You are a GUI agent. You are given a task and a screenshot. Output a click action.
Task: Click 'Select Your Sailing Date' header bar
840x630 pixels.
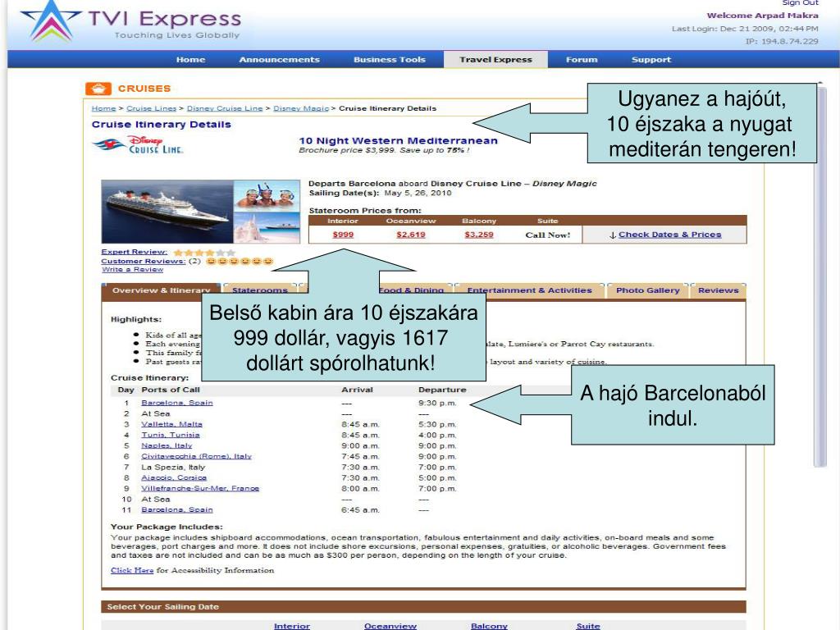pyautogui.click(x=423, y=607)
